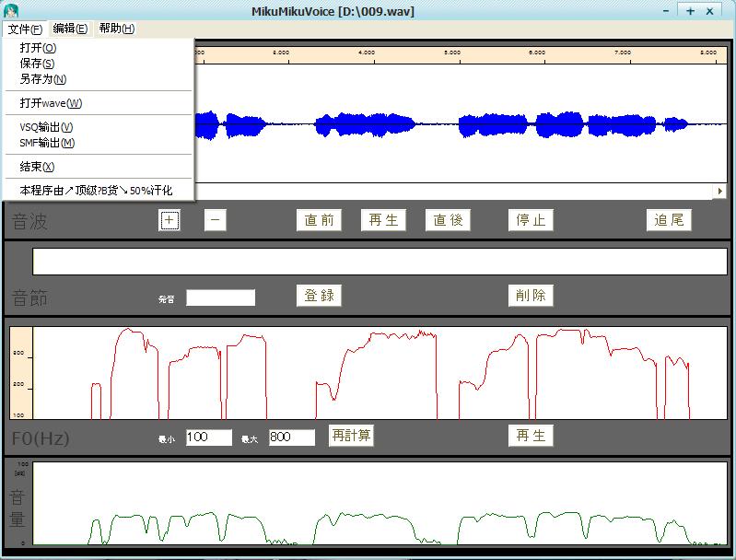Open the 帮助(H) menu

point(116,29)
